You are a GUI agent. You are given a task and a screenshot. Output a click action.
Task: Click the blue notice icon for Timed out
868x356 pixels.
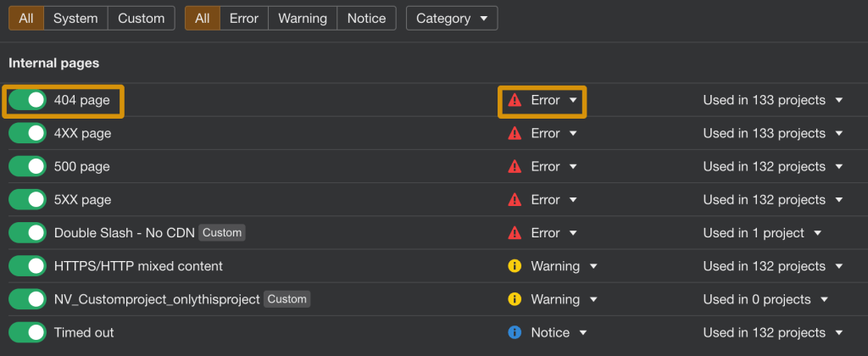click(x=514, y=333)
